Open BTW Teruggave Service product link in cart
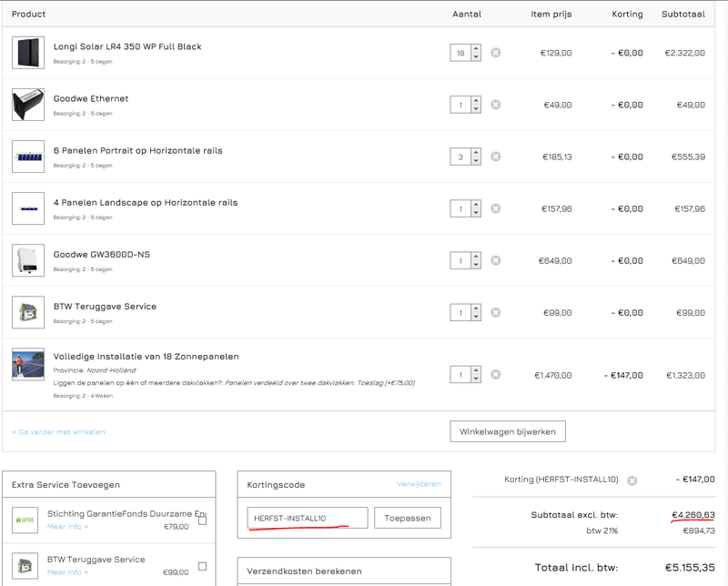The width and height of the screenshot is (728, 586). coord(105,307)
